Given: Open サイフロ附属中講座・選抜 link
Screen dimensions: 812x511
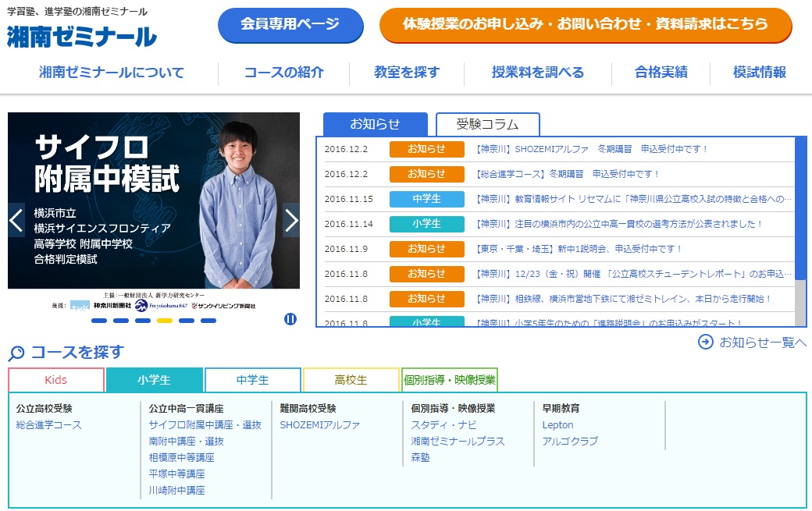Looking at the screenshot, I should [205, 425].
